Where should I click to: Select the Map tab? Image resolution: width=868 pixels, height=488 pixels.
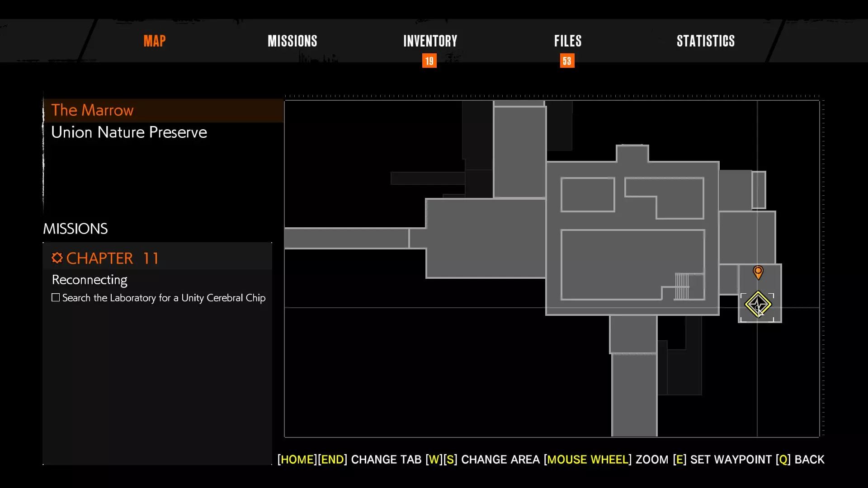click(155, 41)
